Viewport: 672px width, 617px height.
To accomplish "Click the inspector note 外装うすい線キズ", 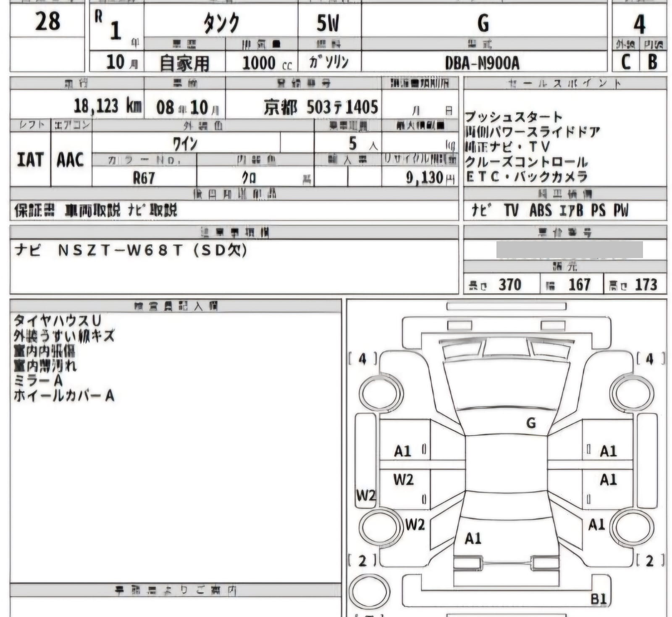I will click(x=64, y=336).
